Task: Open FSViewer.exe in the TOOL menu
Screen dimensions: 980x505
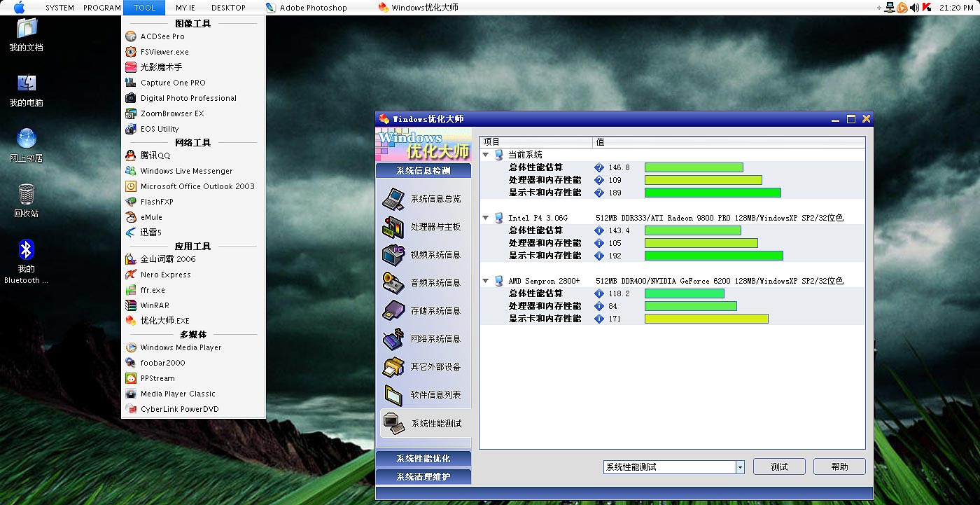Action: point(193,52)
